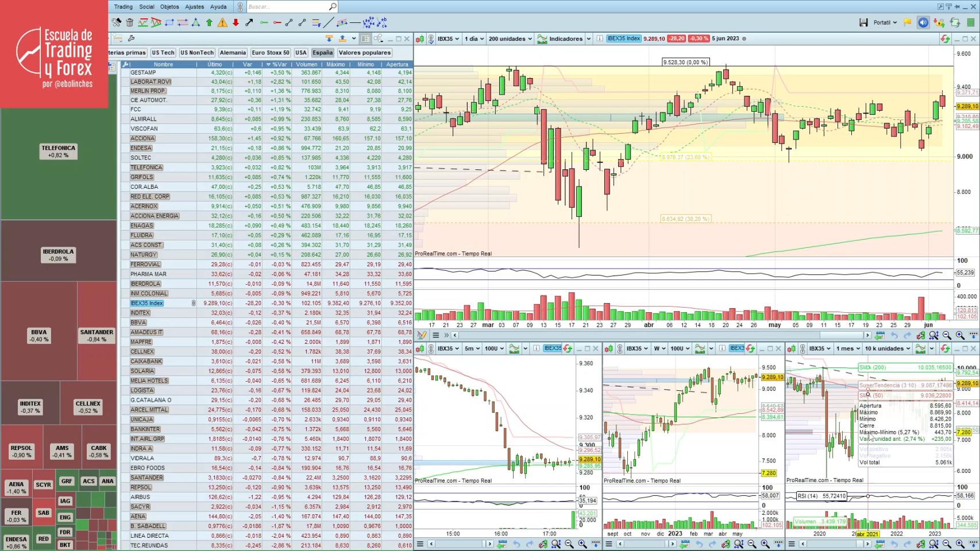The image size is (980, 551).
Task: Click the search magnifier icon in Buscar box
Action: [x=332, y=6]
